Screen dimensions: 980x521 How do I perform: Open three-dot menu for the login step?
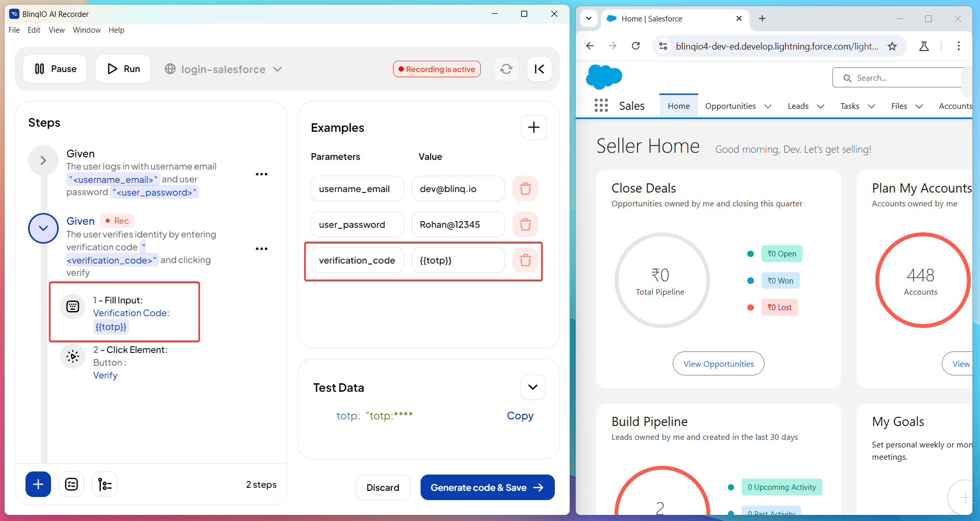[262, 174]
